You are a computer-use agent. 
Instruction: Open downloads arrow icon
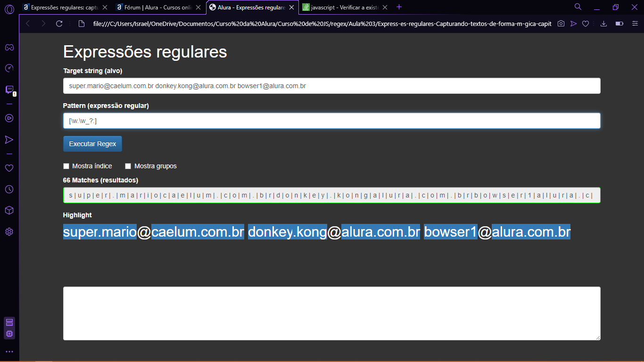coord(603,24)
